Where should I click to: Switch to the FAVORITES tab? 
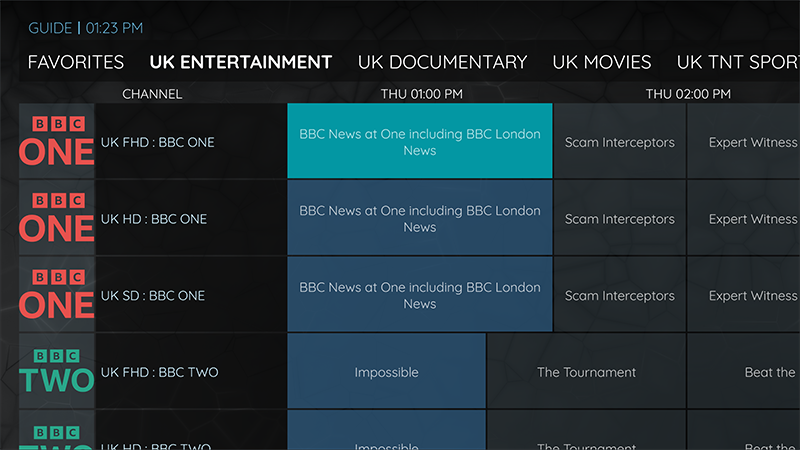[x=76, y=62]
